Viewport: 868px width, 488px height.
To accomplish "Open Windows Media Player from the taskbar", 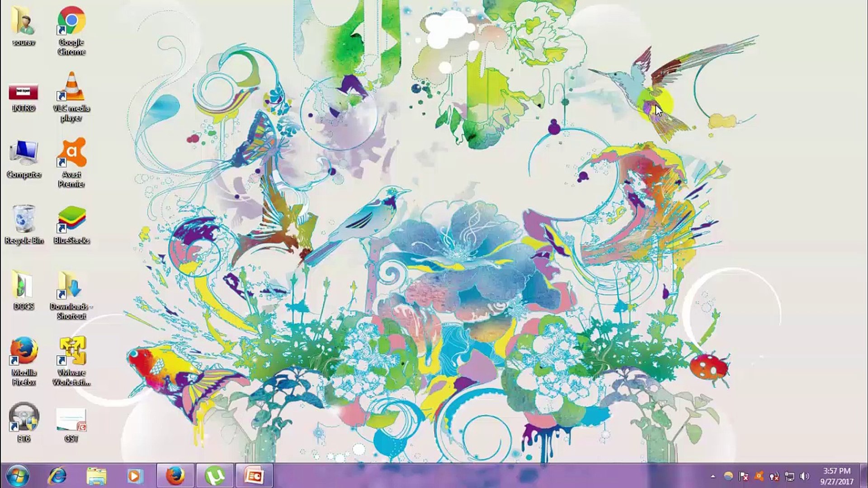I will tap(134, 476).
